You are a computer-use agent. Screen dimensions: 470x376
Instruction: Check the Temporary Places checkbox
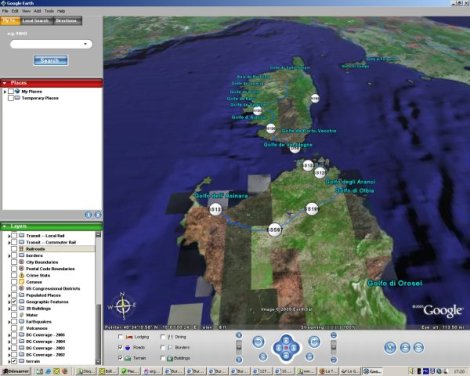11,98
